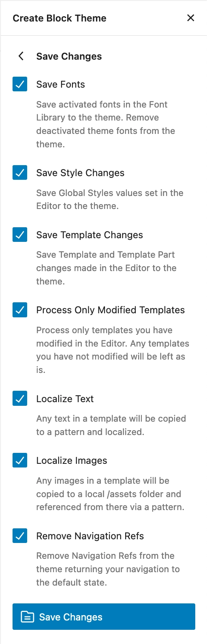Disable the Save Template Changes checkbox
Image resolution: width=207 pixels, height=644 pixels.
tap(20, 235)
